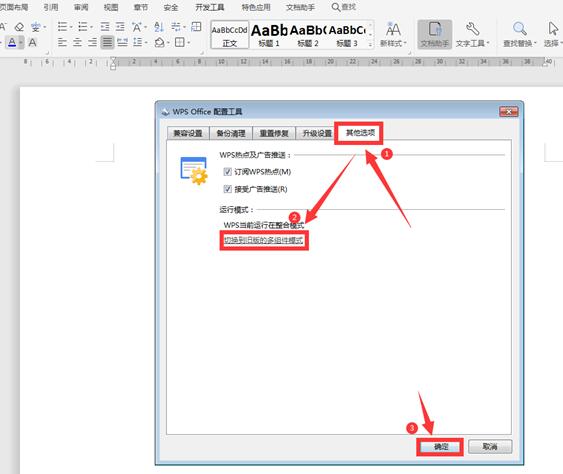This screenshot has height=474, width=563.
Task: Click the 取消 button
Action: 490,447
